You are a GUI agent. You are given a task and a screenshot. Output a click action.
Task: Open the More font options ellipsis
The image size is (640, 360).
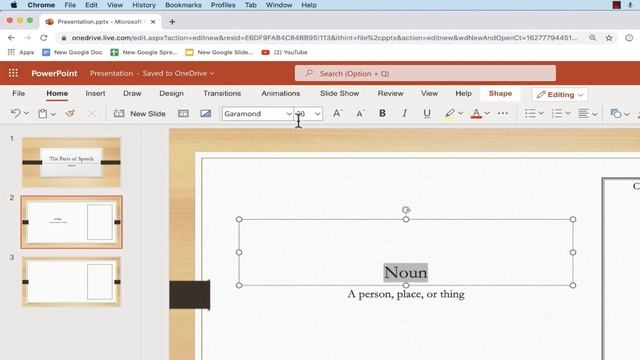(x=503, y=113)
